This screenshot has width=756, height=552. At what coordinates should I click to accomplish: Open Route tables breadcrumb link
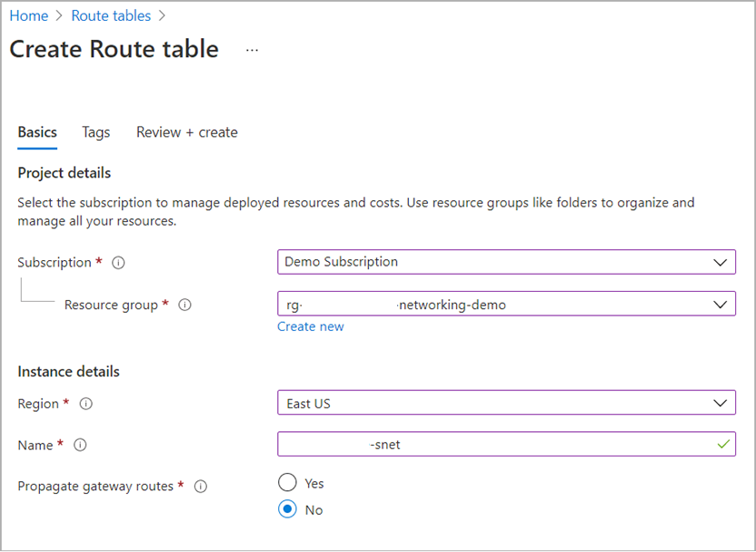(111, 15)
